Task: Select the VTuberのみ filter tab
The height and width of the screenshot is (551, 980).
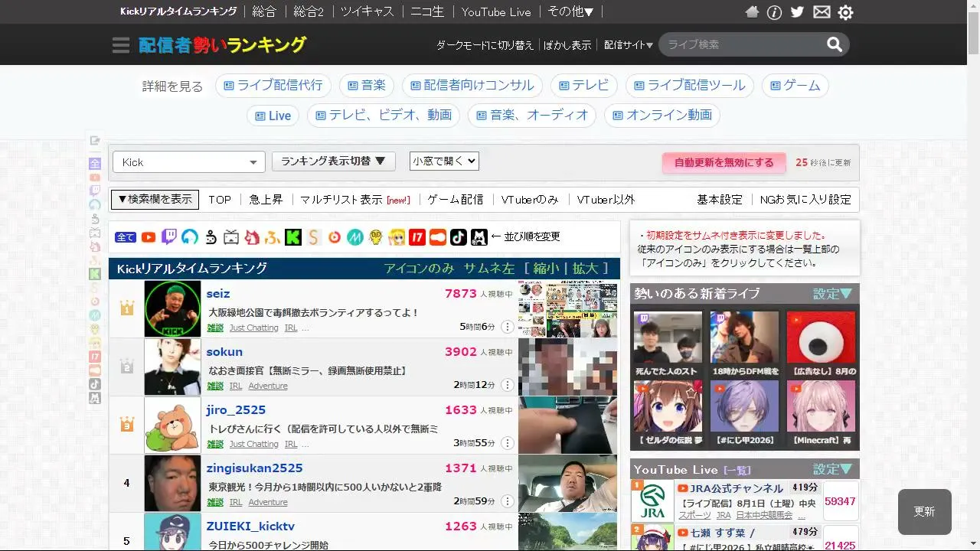Action: click(x=530, y=200)
